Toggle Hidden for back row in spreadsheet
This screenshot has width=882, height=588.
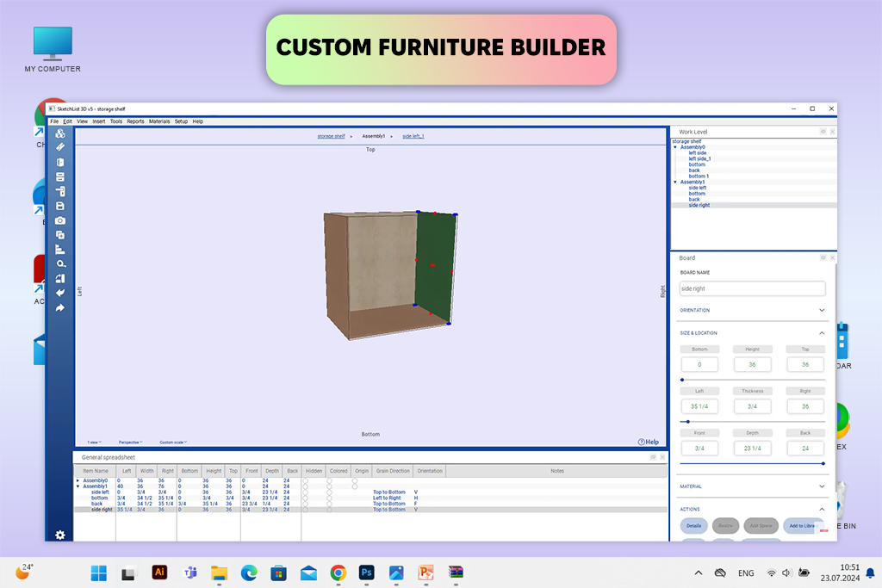pyautogui.click(x=306, y=504)
